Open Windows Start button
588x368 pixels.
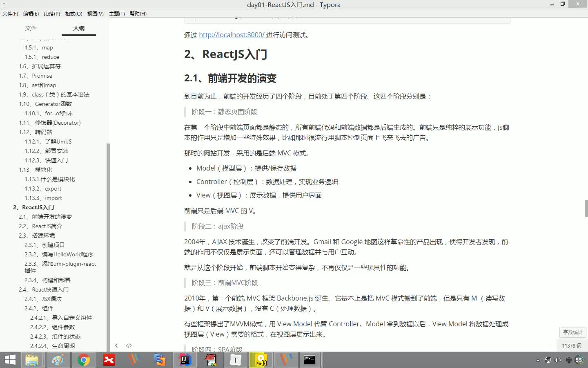pos(10,360)
